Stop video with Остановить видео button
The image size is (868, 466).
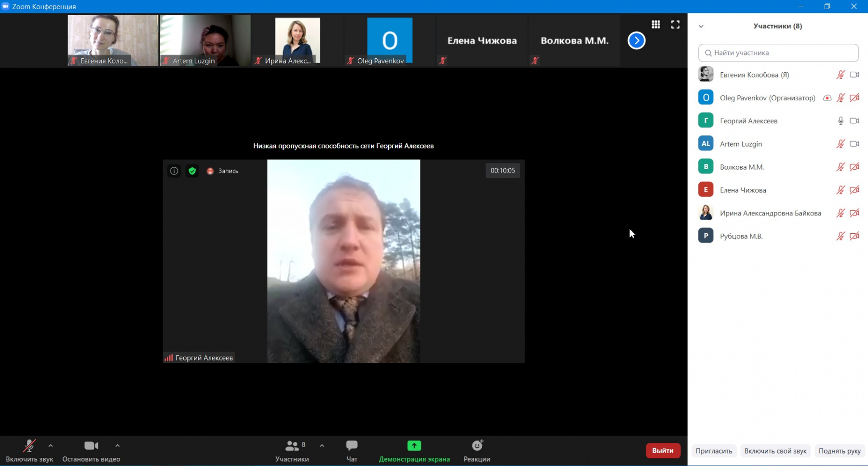point(91,451)
